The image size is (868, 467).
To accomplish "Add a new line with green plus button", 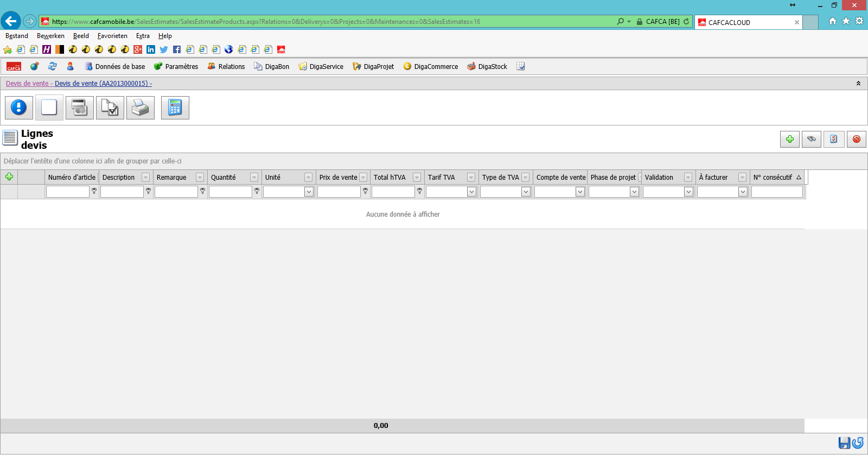I will [x=790, y=139].
